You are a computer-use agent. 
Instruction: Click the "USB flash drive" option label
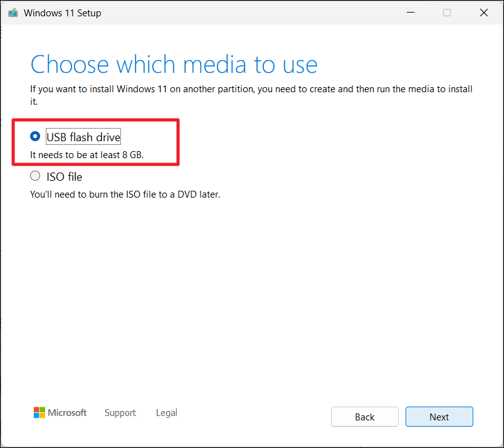(83, 137)
